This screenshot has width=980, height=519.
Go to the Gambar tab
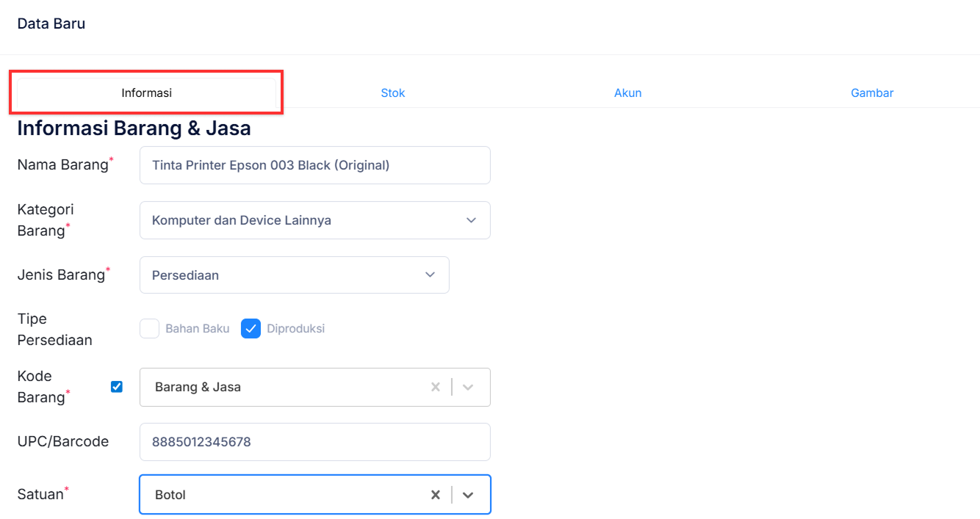872,93
